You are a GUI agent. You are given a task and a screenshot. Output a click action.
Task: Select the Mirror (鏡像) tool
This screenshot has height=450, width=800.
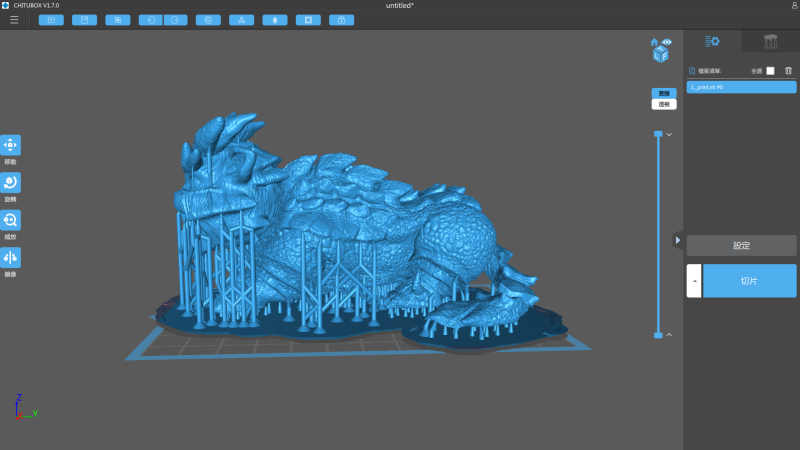click(x=11, y=258)
